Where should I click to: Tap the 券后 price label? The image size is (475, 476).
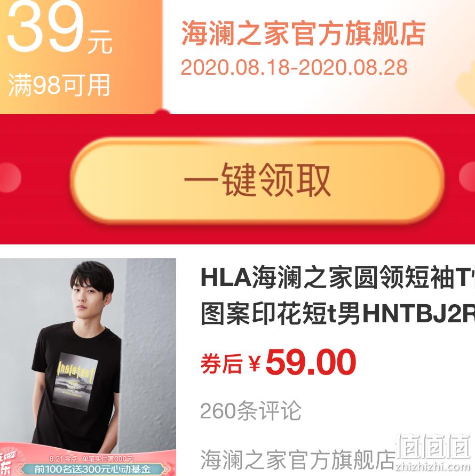click(x=221, y=363)
